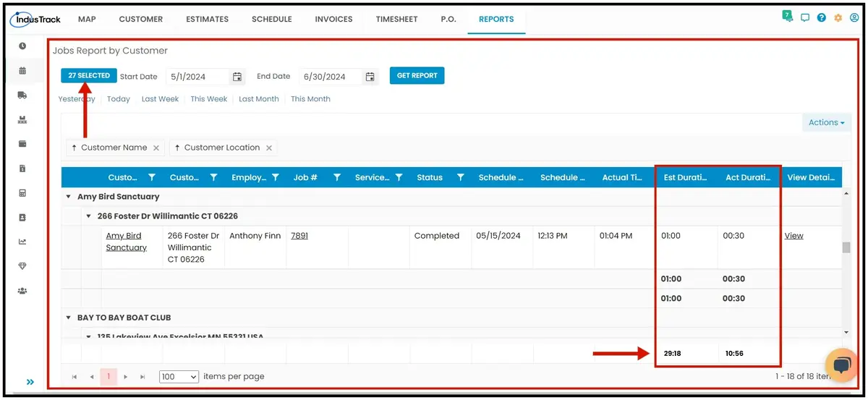Open the Amy Bird Sanctuary customer link

tap(127, 242)
